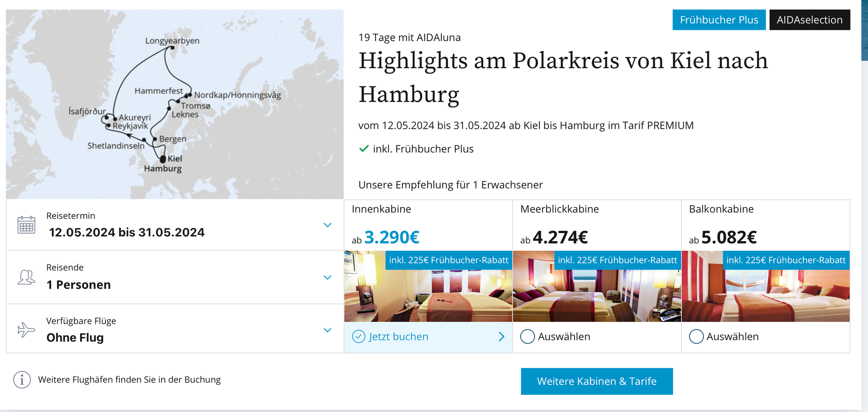The image size is (868, 412).
Task: Click the travelers icon next to Reisende
Action: pos(26,277)
